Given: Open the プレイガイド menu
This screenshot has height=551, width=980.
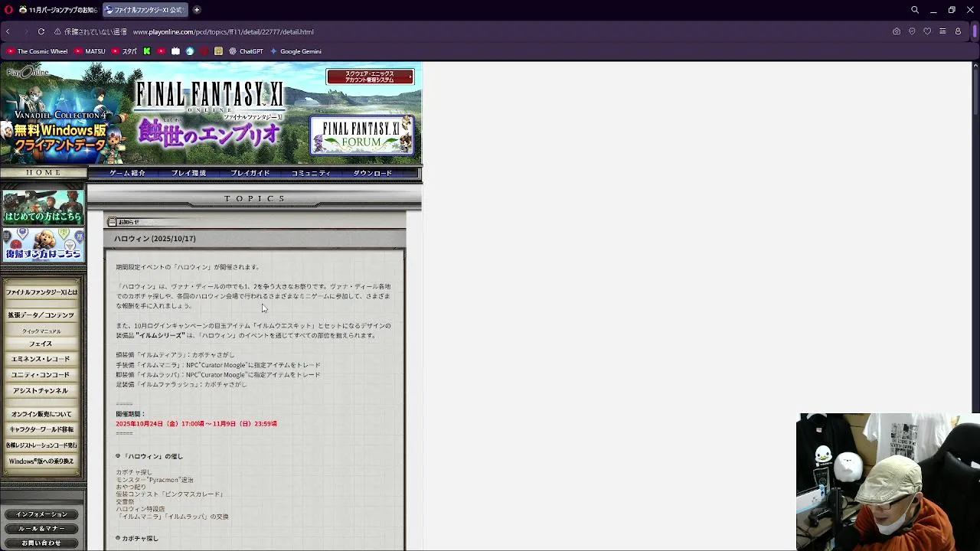Looking at the screenshot, I should click(250, 173).
